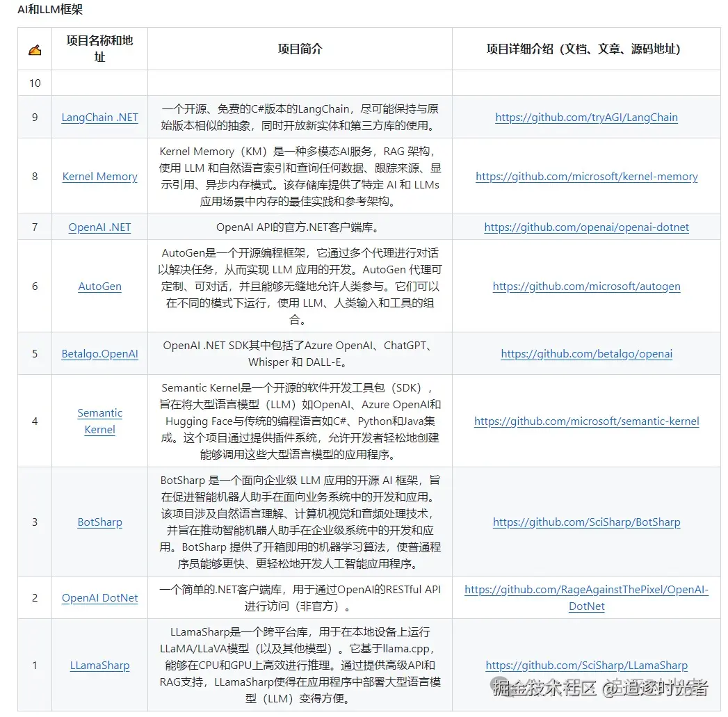Click the OpenAI DotNet RESTful API description

pyautogui.click(x=300, y=597)
